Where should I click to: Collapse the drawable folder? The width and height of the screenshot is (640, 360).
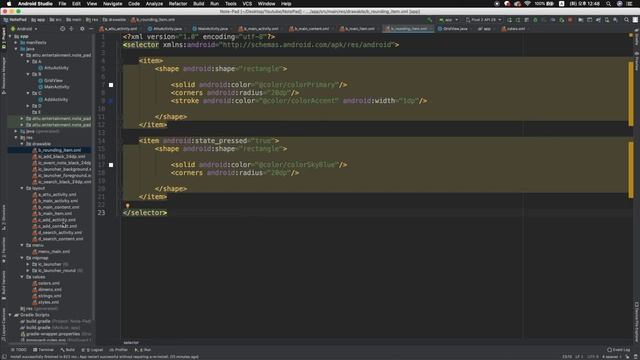click(x=22, y=144)
